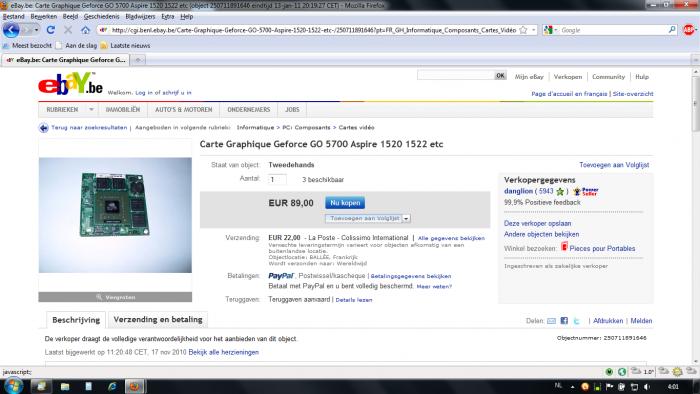Click the search engine selector icon
Viewport: 700px width, 394px height.
pyautogui.click(x=550, y=30)
